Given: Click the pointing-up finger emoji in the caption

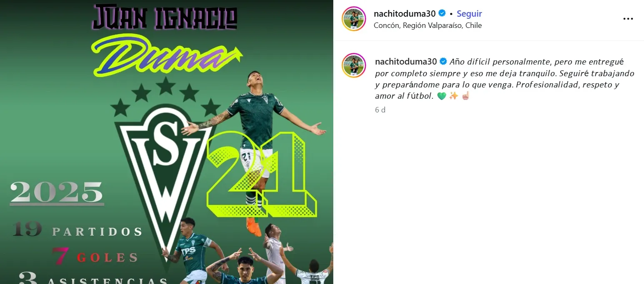Looking at the screenshot, I should point(465,96).
